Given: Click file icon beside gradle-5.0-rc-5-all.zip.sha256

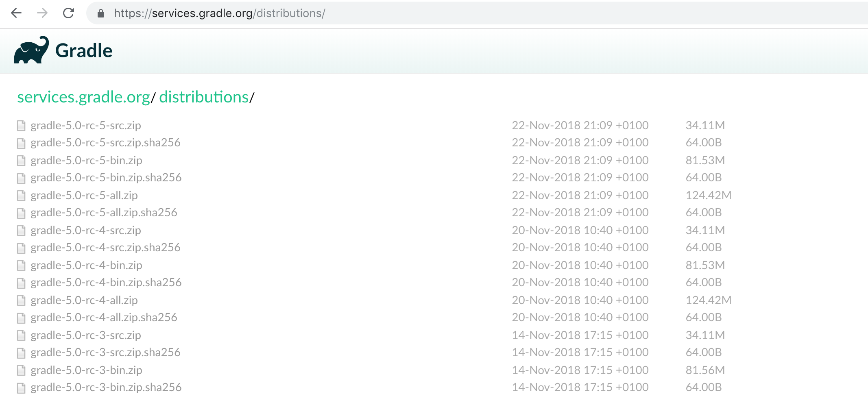Looking at the screenshot, I should tap(21, 213).
